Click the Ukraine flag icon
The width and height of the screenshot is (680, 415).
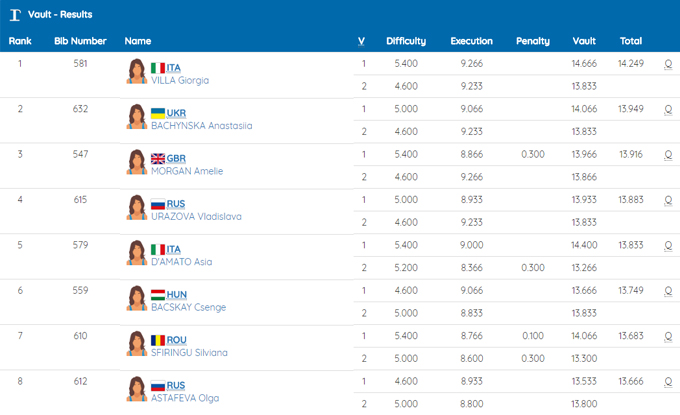158,113
